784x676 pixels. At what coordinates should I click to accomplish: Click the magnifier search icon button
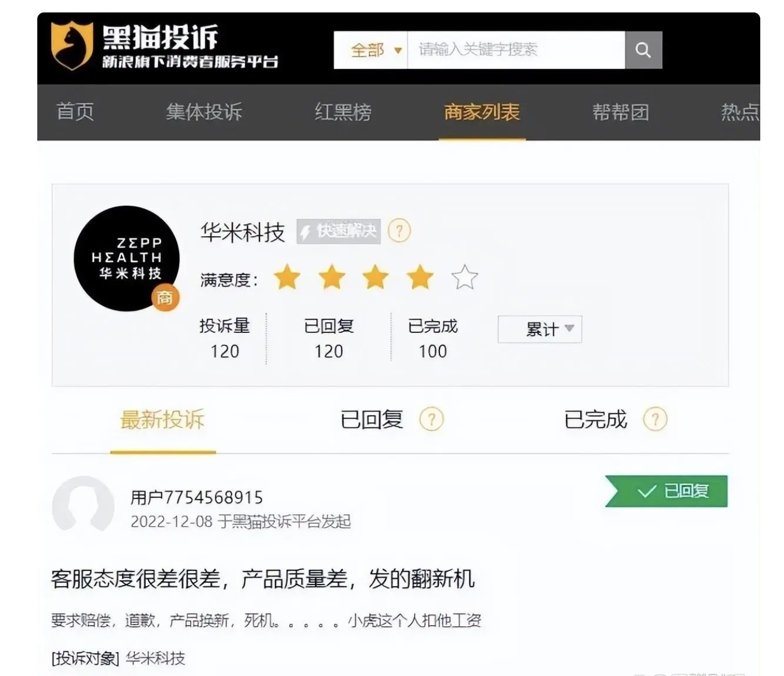click(x=643, y=50)
